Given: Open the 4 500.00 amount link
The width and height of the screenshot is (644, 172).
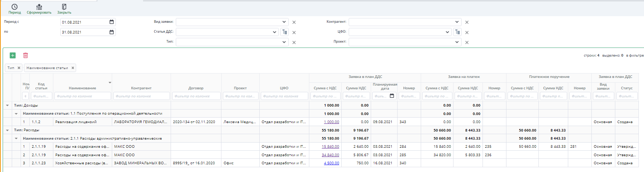Looking at the screenshot, I should (331, 163).
